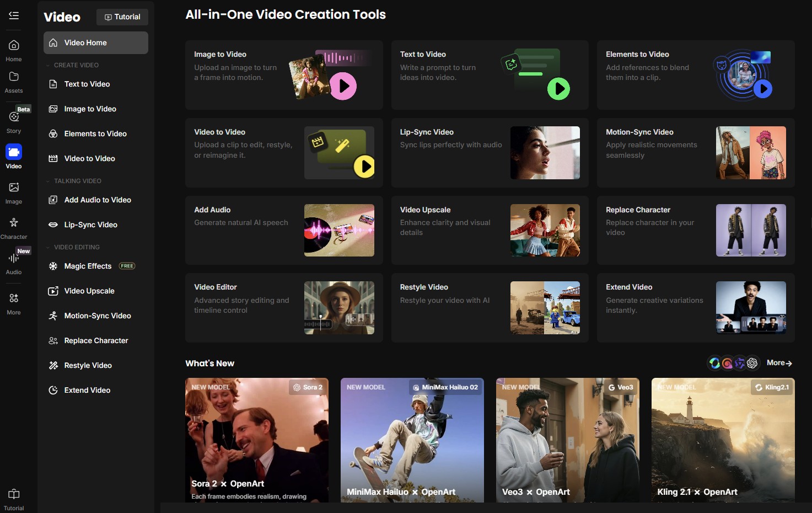Open the Tutorial book icon at bottom
The height and width of the screenshot is (513, 812).
(x=14, y=494)
